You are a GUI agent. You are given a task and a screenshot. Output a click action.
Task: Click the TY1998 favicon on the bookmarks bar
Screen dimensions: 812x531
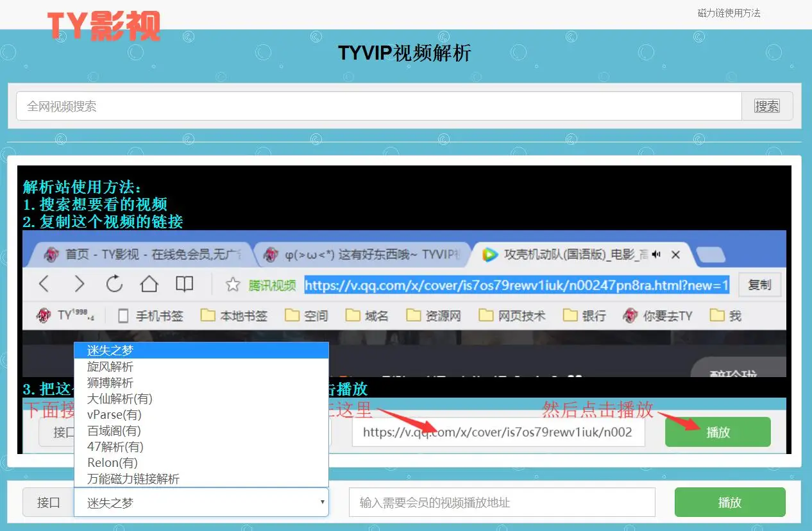(44, 314)
